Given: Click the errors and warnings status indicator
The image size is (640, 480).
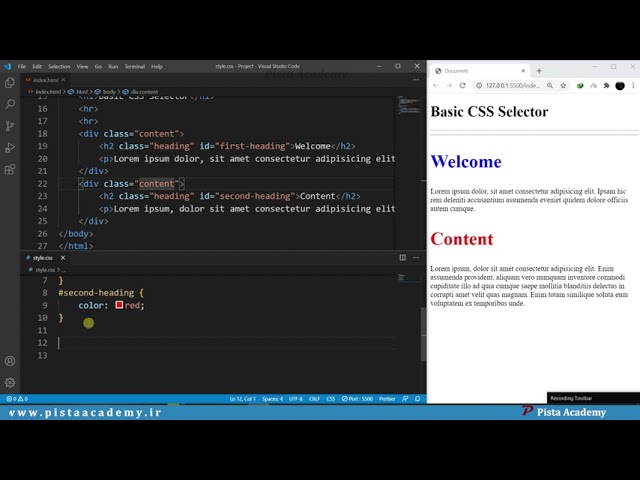Looking at the screenshot, I should pos(17,399).
